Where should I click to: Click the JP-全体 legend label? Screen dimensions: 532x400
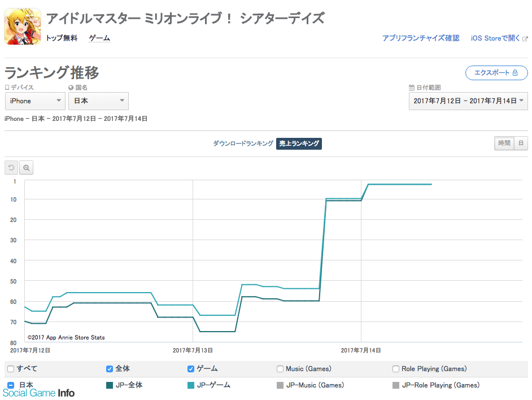pyautogui.click(x=129, y=385)
